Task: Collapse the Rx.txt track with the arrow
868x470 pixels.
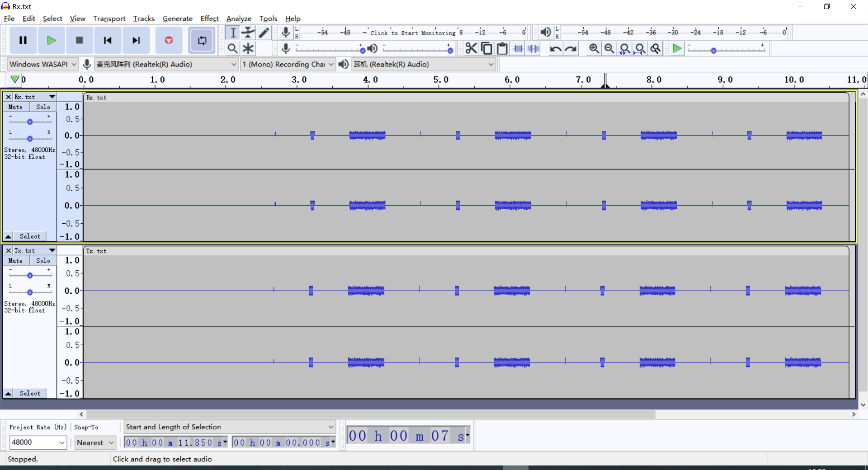Action: pos(8,236)
